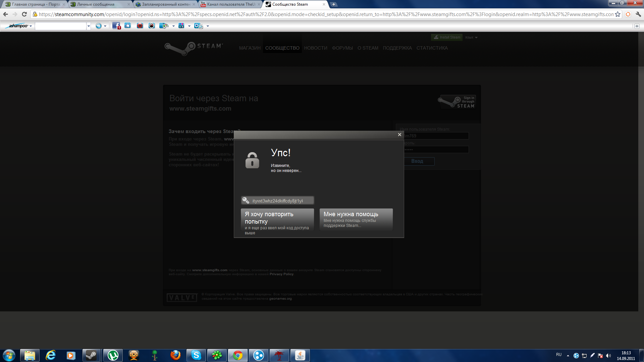Open a new browser tab
644x362 pixels.
[x=333, y=4]
